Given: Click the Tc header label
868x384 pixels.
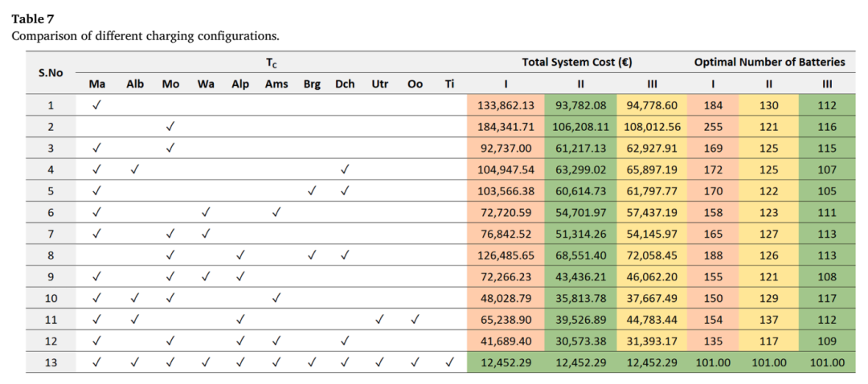Looking at the screenshot, I should tap(272, 63).
